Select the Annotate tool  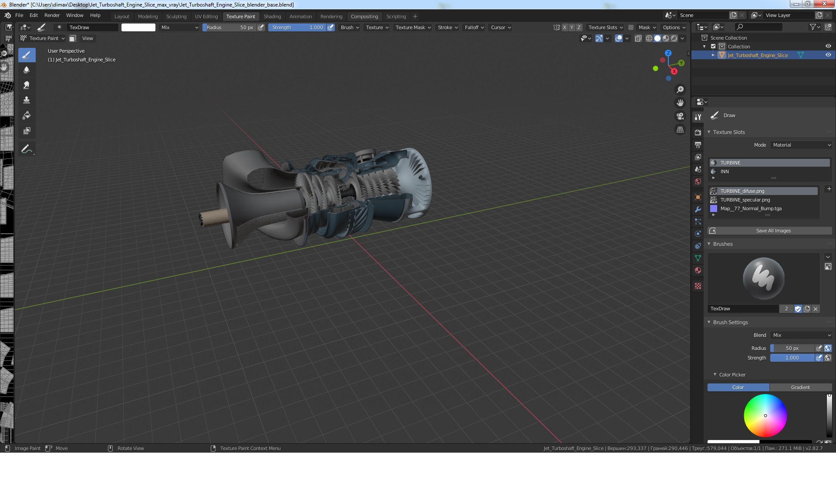pos(27,149)
